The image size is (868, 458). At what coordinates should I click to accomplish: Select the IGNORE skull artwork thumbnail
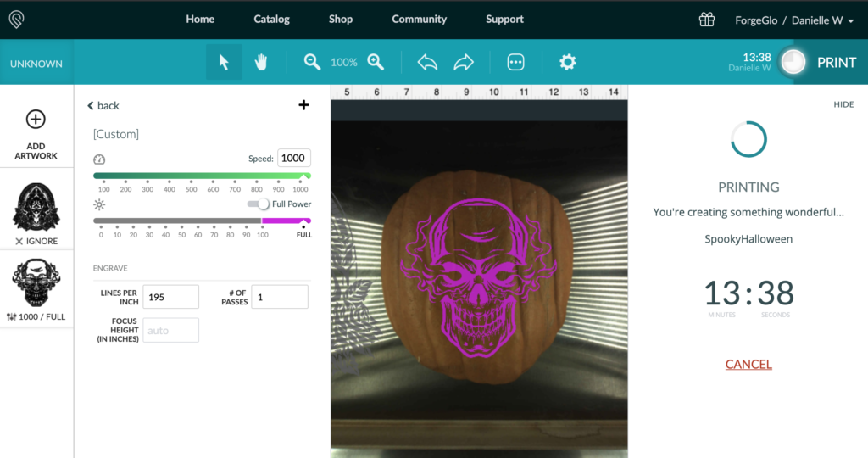coord(36,207)
